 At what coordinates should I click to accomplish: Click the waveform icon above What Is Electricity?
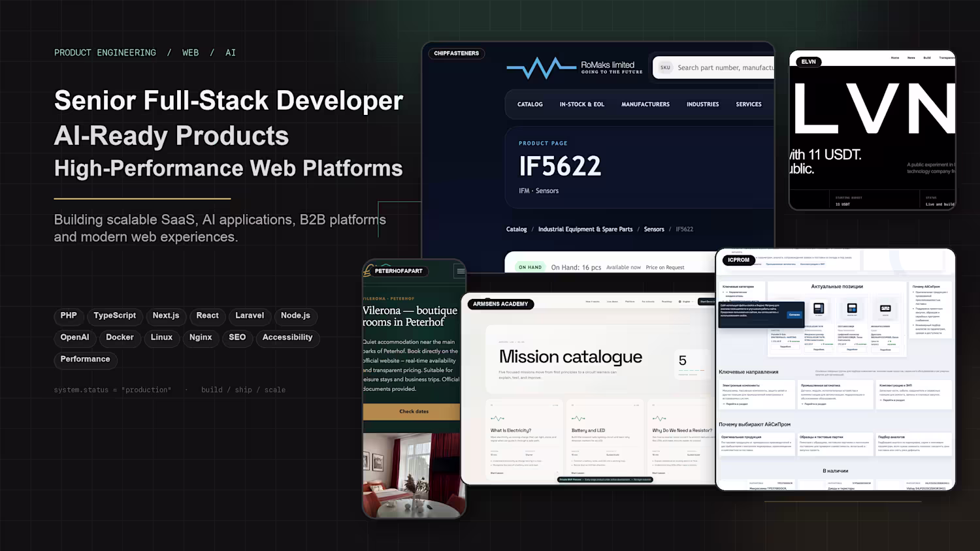click(x=497, y=418)
